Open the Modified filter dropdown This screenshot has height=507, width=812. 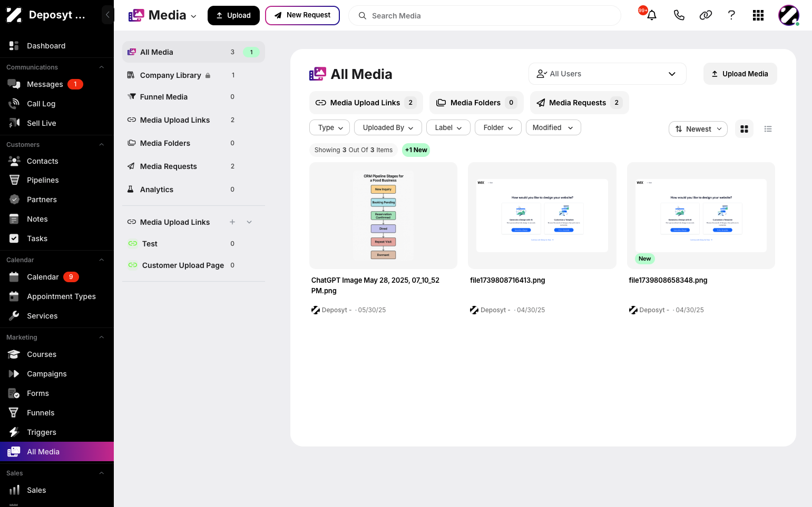pos(553,127)
